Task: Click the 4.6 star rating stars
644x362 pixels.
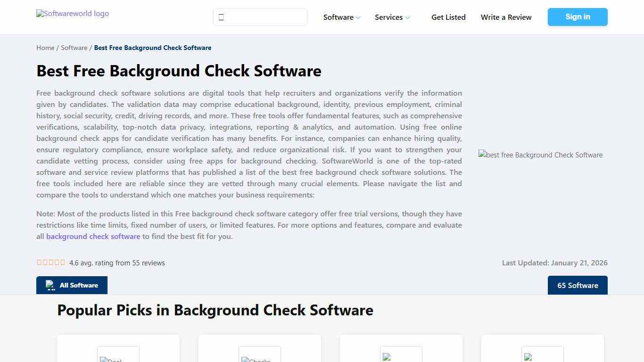Action: point(50,262)
